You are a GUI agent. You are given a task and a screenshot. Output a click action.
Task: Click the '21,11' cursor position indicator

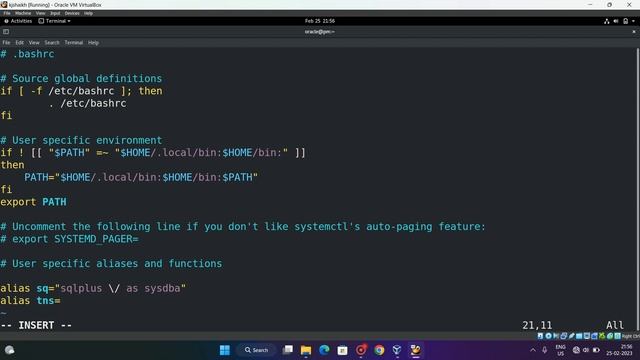[537, 325]
